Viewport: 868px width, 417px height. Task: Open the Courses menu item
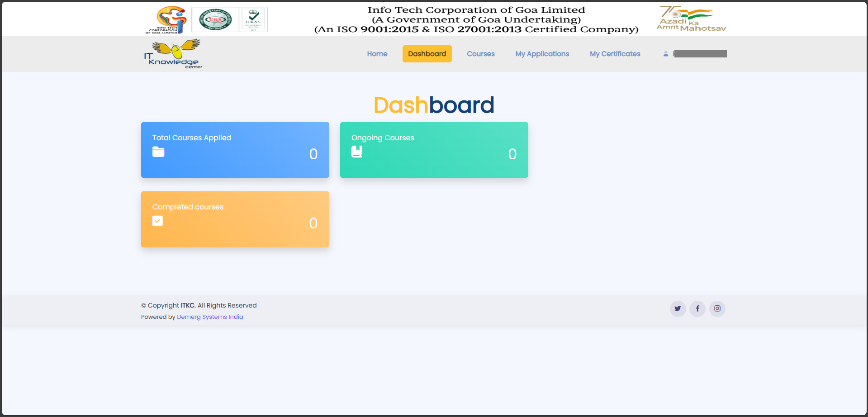(x=480, y=54)
